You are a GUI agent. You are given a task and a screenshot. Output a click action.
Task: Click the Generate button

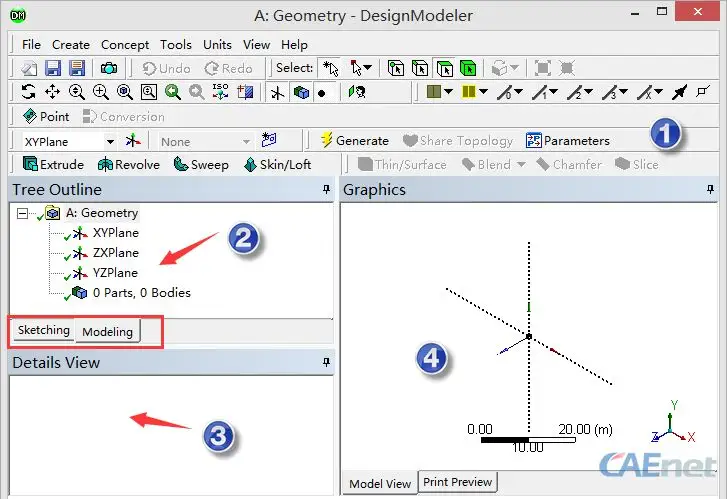coord(355,141)
